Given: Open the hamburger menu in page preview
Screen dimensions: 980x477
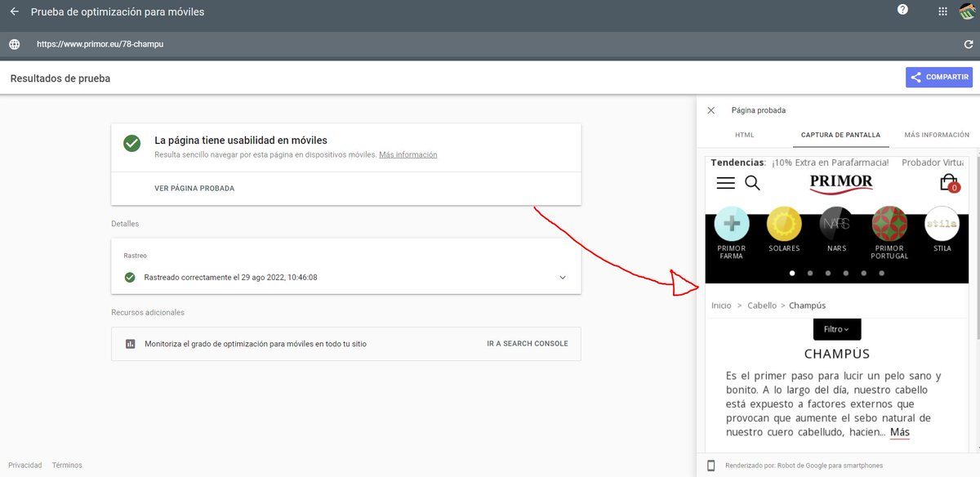Looking at the screenshot, I should point(725,183).
